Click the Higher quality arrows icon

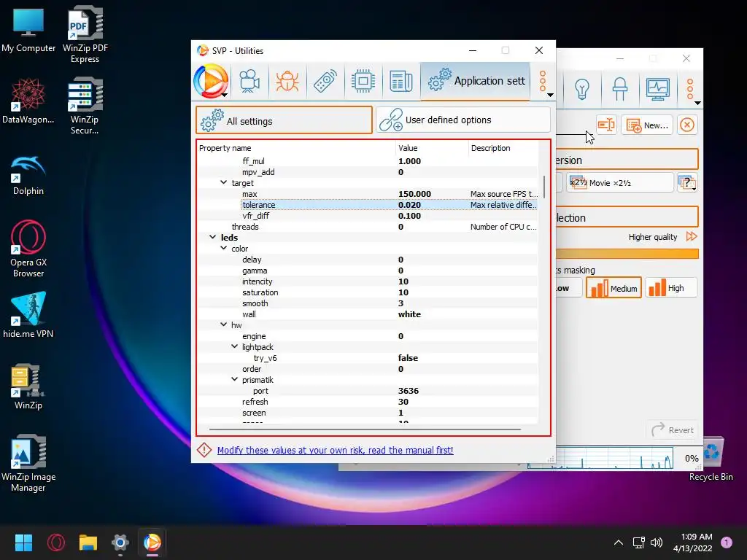[x=692, y=237]
